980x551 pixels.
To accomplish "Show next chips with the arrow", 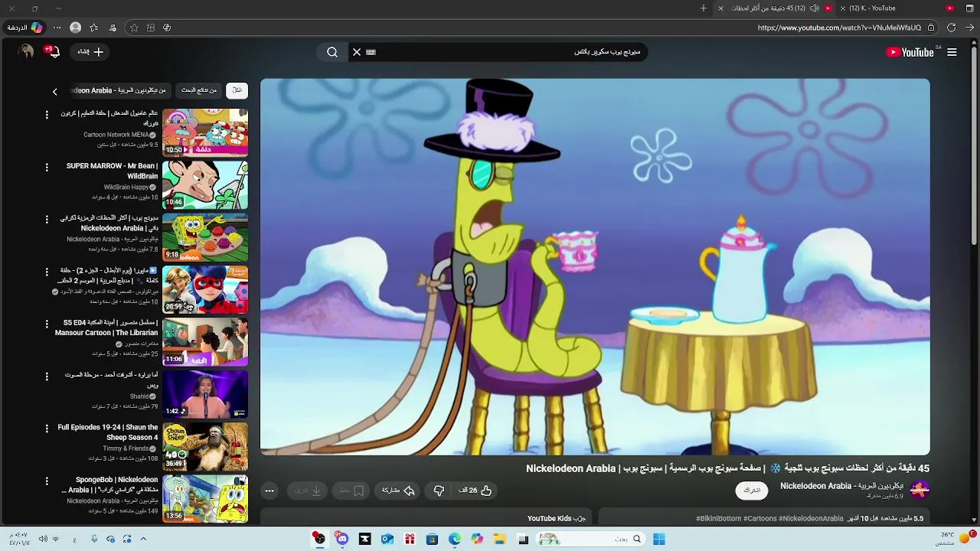I will [x=54, y=91].
